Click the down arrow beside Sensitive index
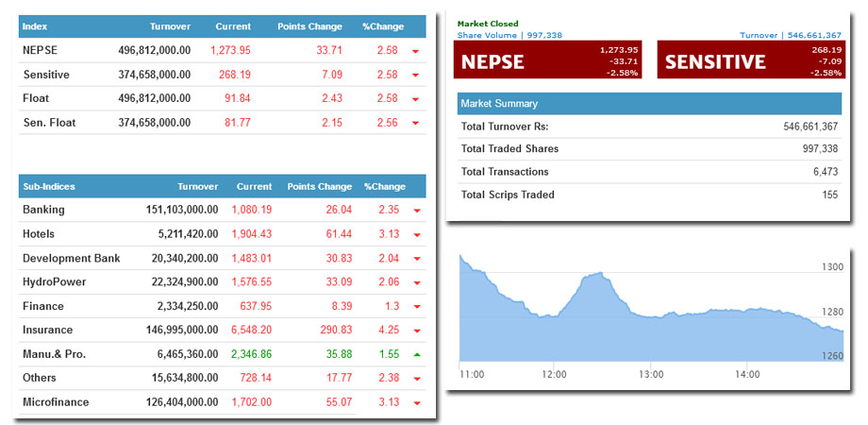This screenshot has height=425, width=868. 415,75
